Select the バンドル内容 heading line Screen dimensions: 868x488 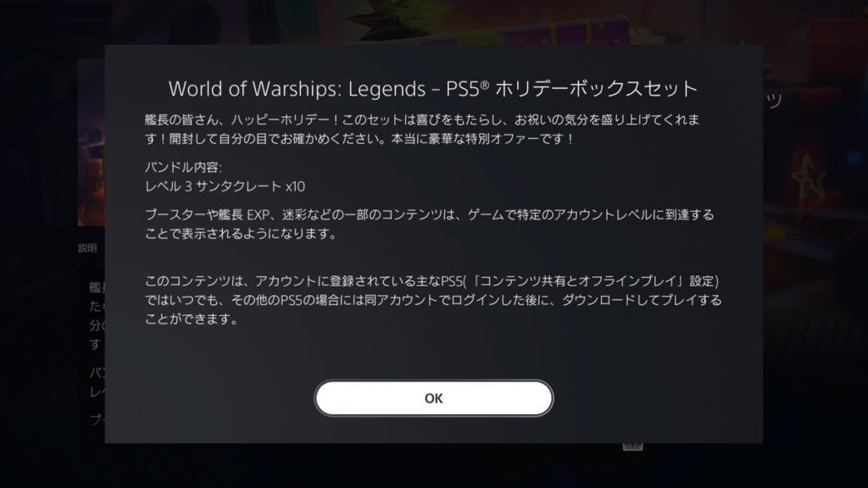click(x=183, y=167)
